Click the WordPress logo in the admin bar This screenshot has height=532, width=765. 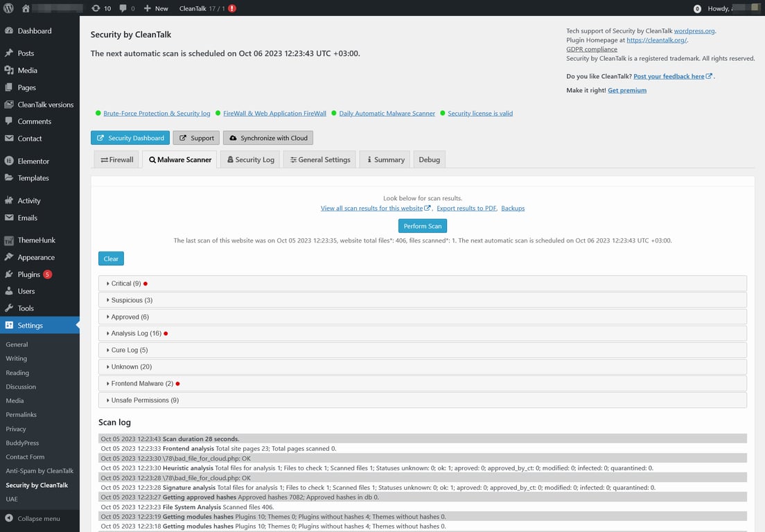(10, 9)
